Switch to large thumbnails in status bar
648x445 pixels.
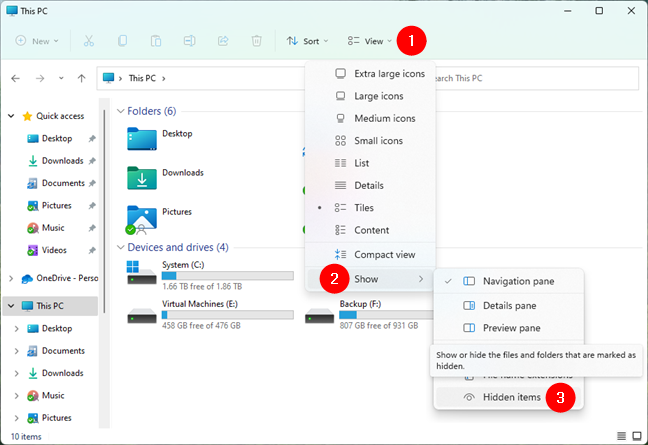(637, 436)
